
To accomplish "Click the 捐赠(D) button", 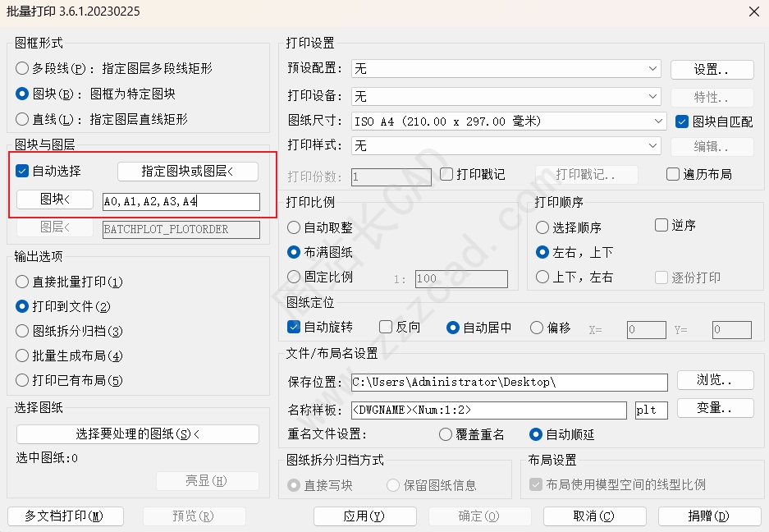I will [709, 516].
